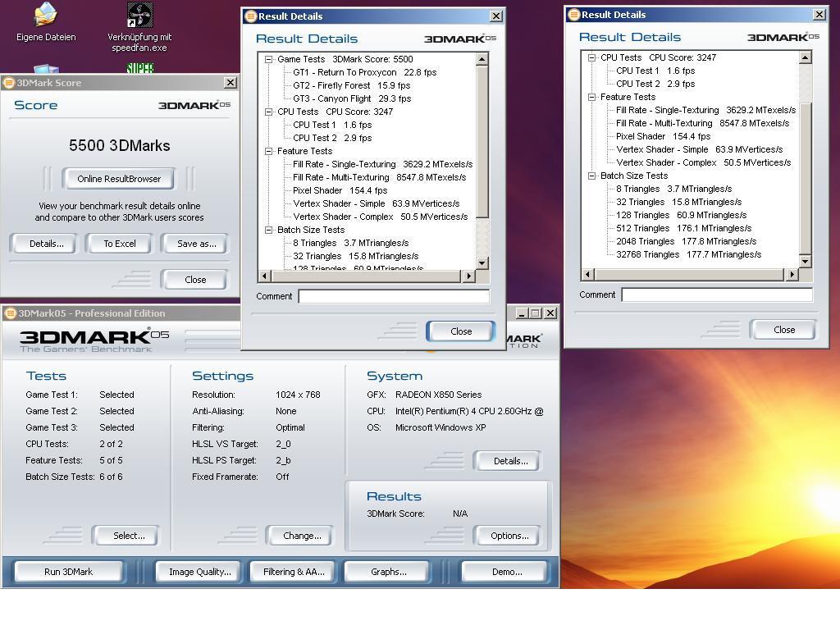Select 8 Triangles row in middle window
Image resolution: width=840 pixels, height=630 pixels.
pos(350,243)
